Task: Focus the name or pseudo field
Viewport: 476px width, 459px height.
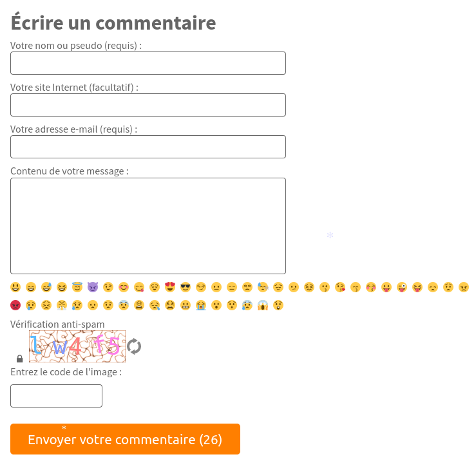Action: (148, 63)
